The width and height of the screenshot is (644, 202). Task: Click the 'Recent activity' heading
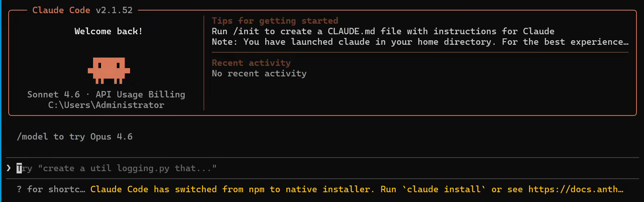click(251, 63)
